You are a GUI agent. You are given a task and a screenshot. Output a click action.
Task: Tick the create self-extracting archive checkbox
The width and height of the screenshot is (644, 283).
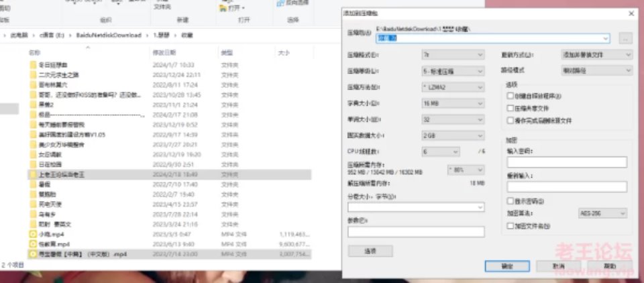(x=511, y=96)
